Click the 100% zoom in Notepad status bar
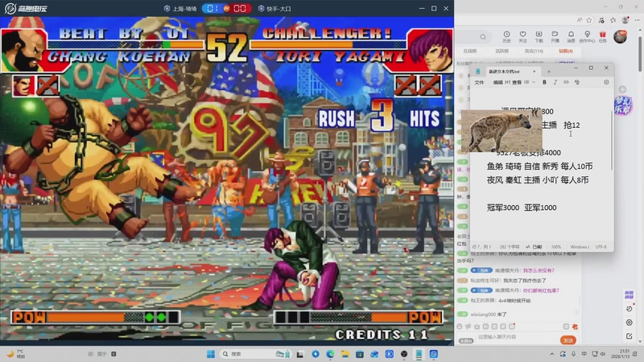This screenshot has height=362, width=644. coord(555,247)
